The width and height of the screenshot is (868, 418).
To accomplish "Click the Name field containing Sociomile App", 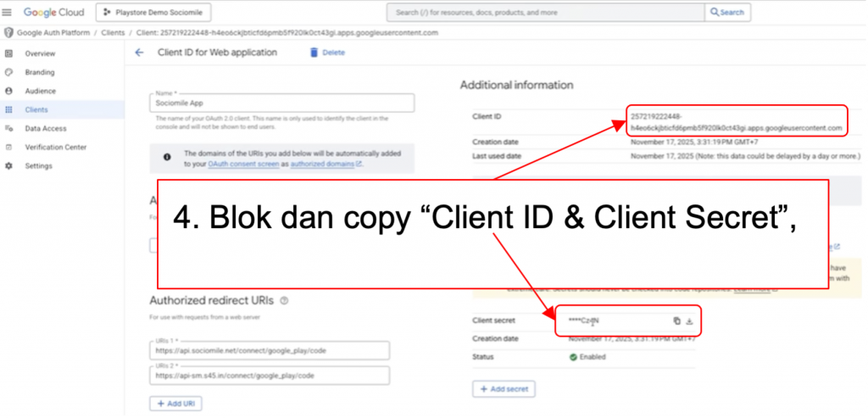I will tap(281, 103).
